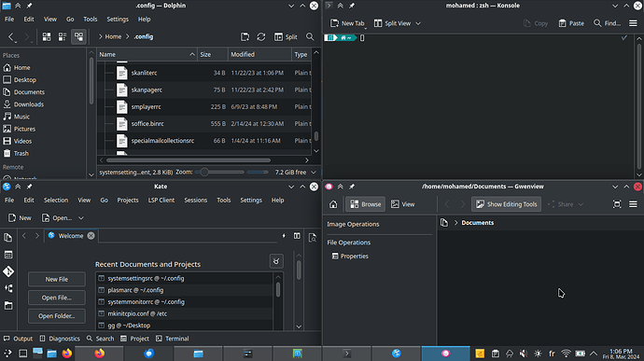Image resolution: width=644 pixels, height=361 pixels.
Task: Open Find in Konsole toolbar
Action: tap(607, 23)
